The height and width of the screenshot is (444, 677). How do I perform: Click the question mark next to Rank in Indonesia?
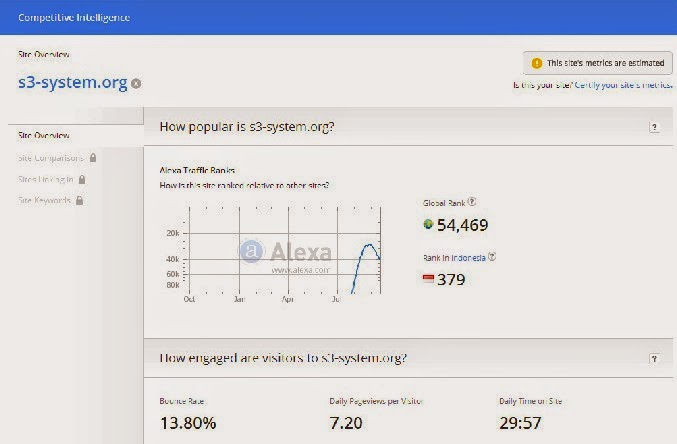492,257
